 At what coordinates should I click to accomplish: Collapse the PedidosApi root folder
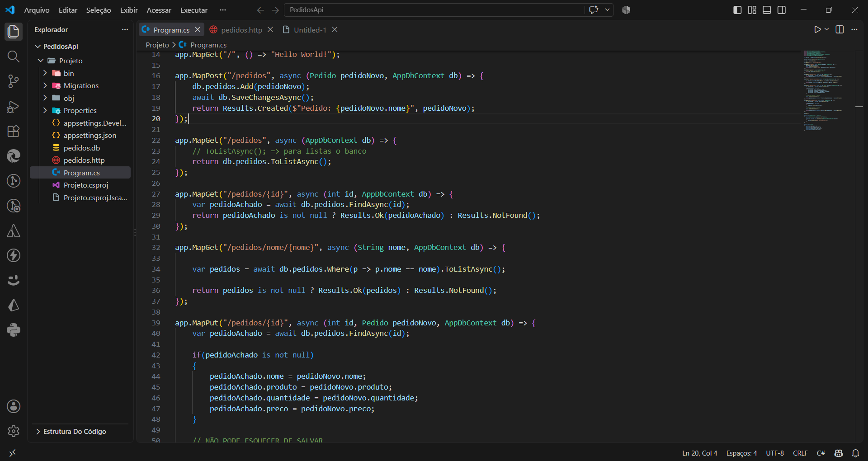pyautogui.click(x=38, y=46)
